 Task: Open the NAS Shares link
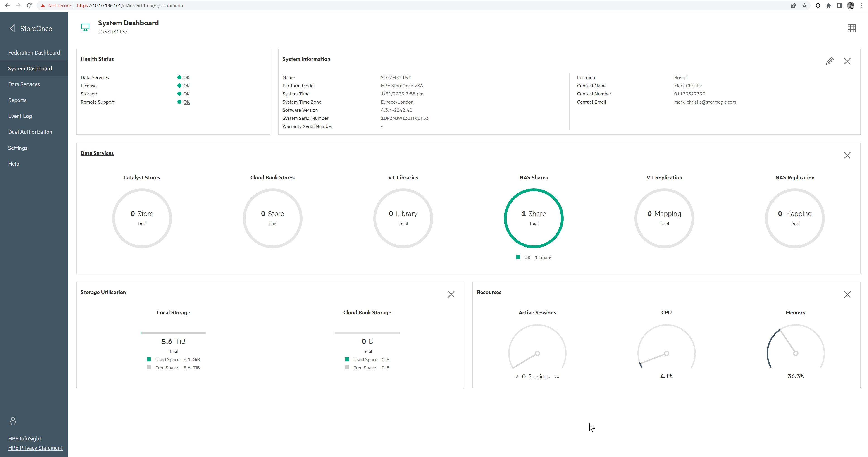click(x=534, y=178)
